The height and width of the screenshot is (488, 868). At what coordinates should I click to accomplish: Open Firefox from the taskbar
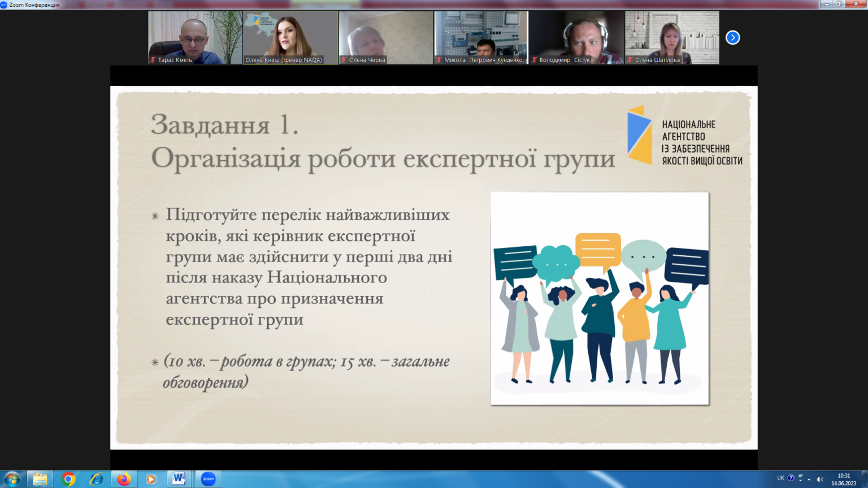pyautogui.click(x=124, y=479)
